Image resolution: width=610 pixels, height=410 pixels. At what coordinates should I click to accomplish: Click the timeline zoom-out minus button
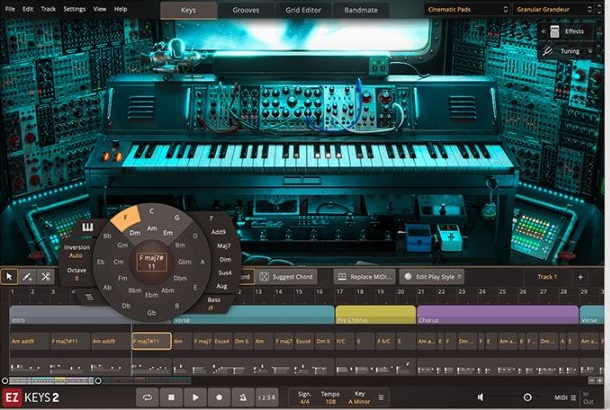592,380
